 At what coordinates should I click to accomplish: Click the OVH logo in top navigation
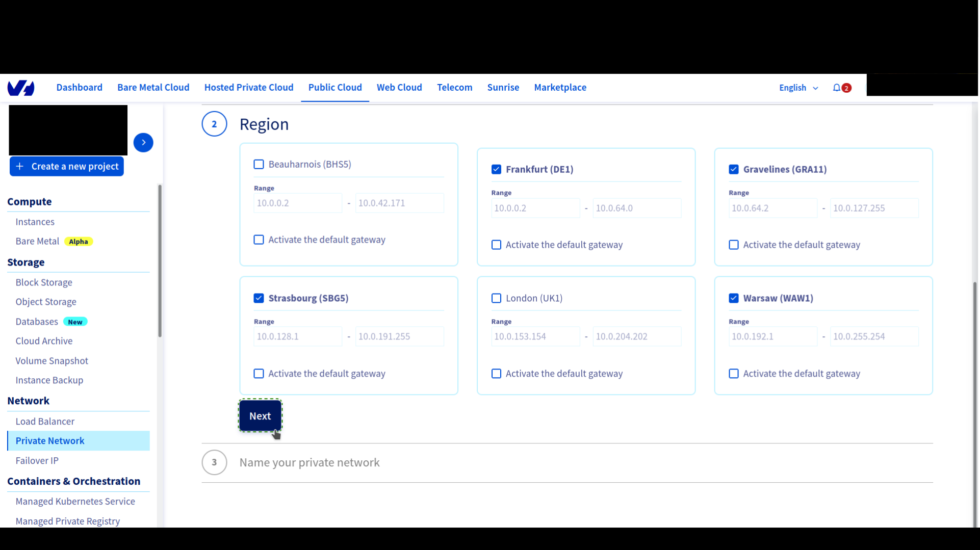(21, 87)
